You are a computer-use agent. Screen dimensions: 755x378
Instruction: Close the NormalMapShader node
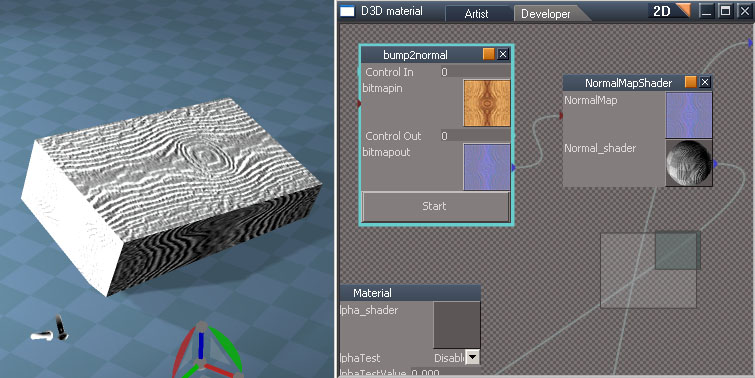(705, 82)
